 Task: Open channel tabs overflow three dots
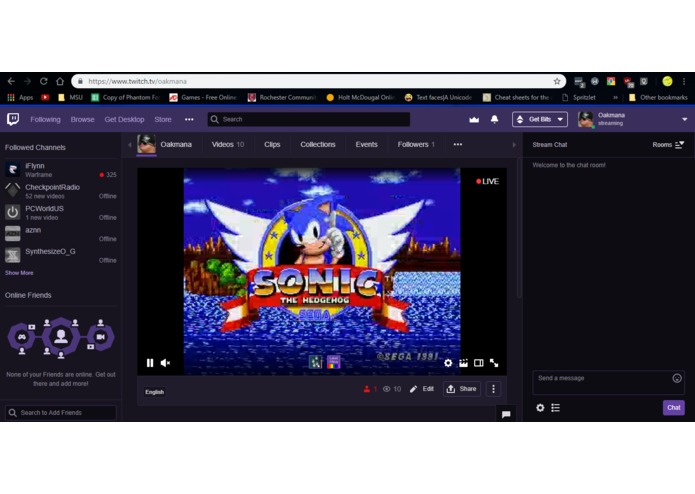pos(458,144)
